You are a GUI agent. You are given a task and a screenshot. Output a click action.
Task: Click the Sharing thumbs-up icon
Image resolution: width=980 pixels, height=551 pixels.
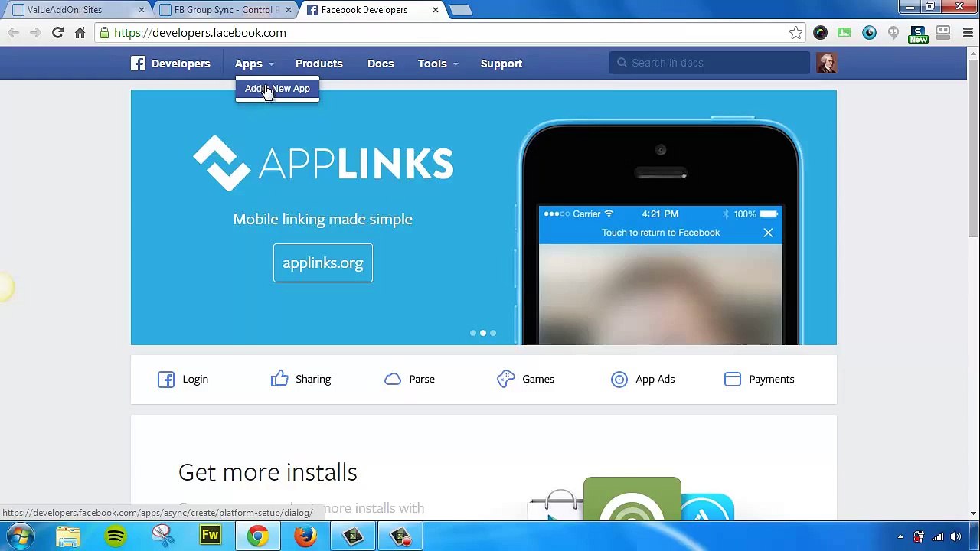pos(279,378)
